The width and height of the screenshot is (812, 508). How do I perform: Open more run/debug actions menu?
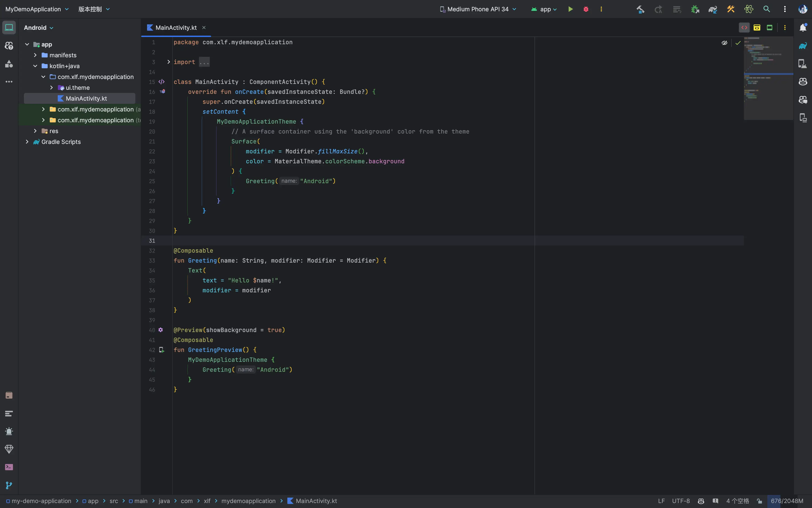click(601, 9)
